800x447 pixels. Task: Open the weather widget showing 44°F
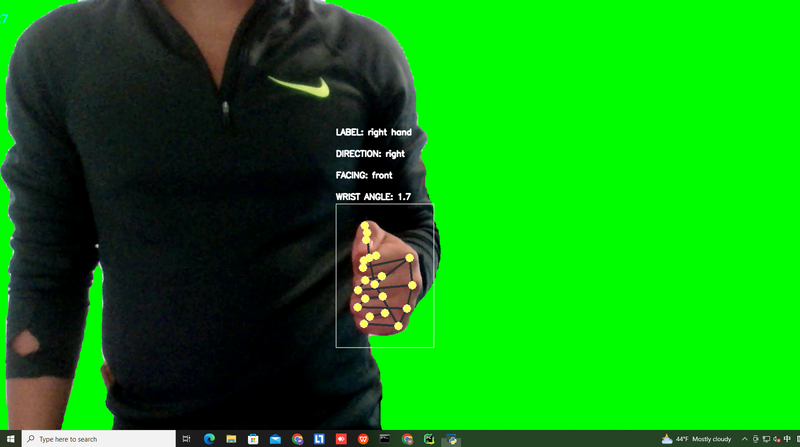tap(696, 439)
